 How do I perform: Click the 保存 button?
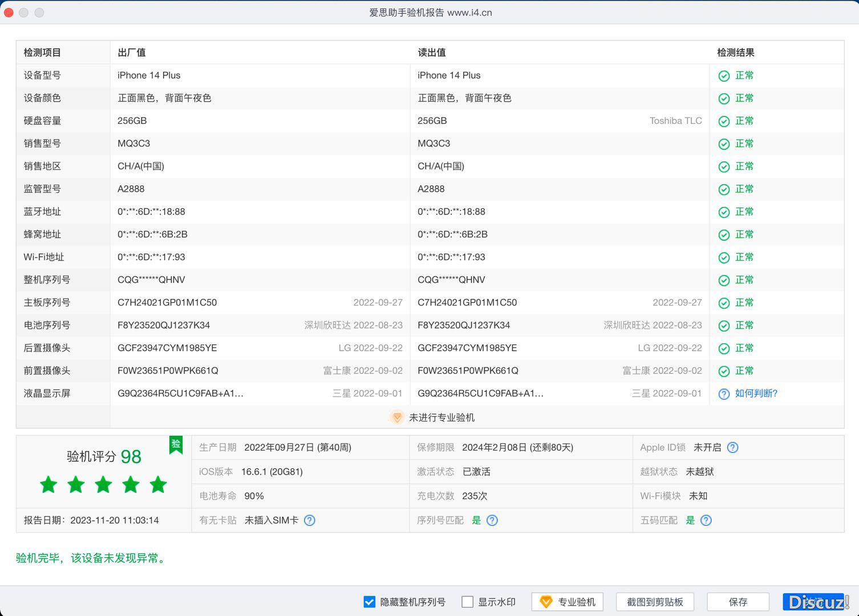(x=738, y=602)
